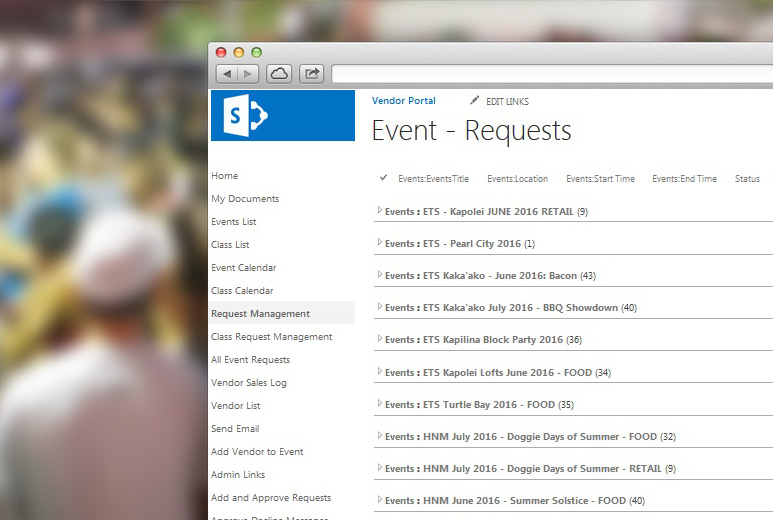Click the browser address bar

click(550, 74)
